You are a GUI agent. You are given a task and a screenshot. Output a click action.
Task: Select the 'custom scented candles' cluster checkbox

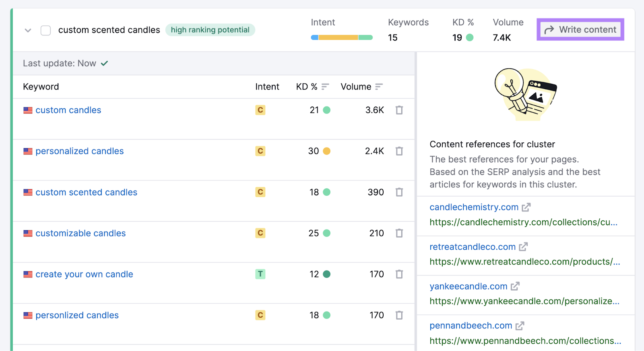(x=45, y=30)
